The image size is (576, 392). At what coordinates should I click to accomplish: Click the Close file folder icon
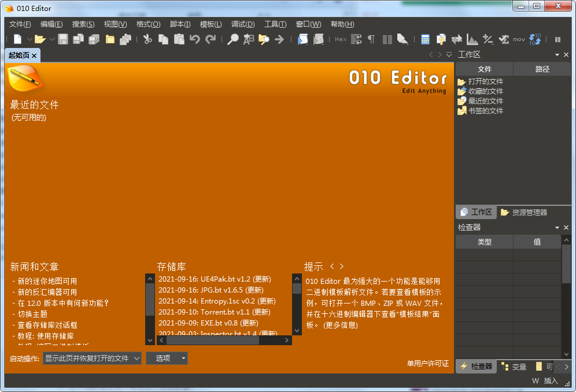point(110,39)
